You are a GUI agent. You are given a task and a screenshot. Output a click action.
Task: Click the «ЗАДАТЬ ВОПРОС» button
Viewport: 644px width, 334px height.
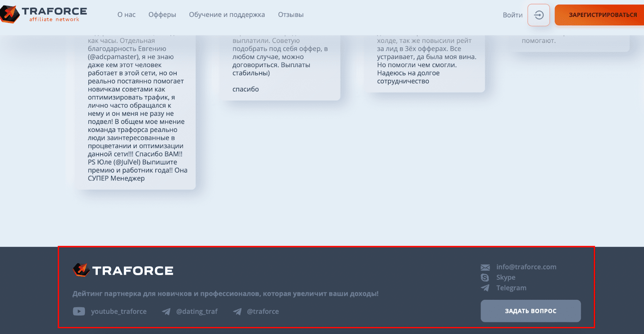(530, 311)
